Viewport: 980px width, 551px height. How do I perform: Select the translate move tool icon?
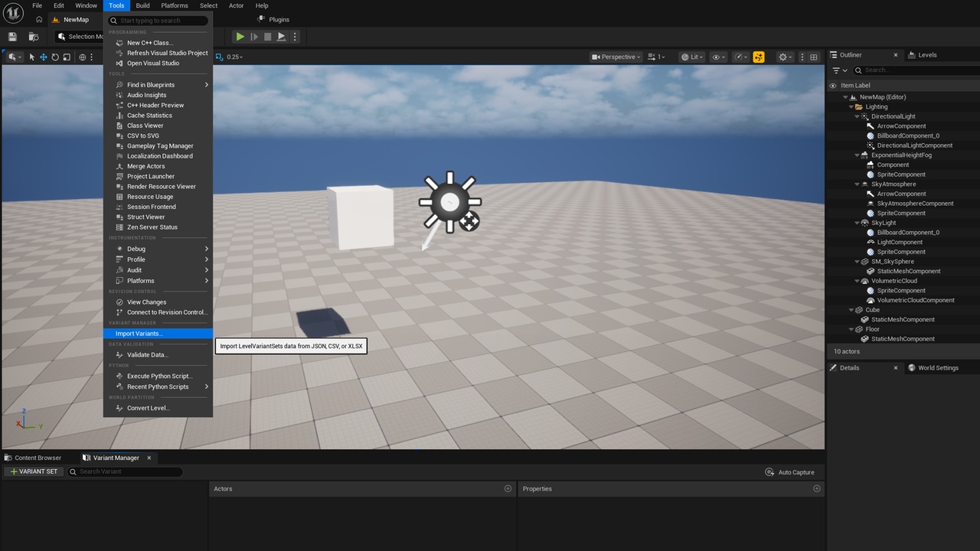44,57
